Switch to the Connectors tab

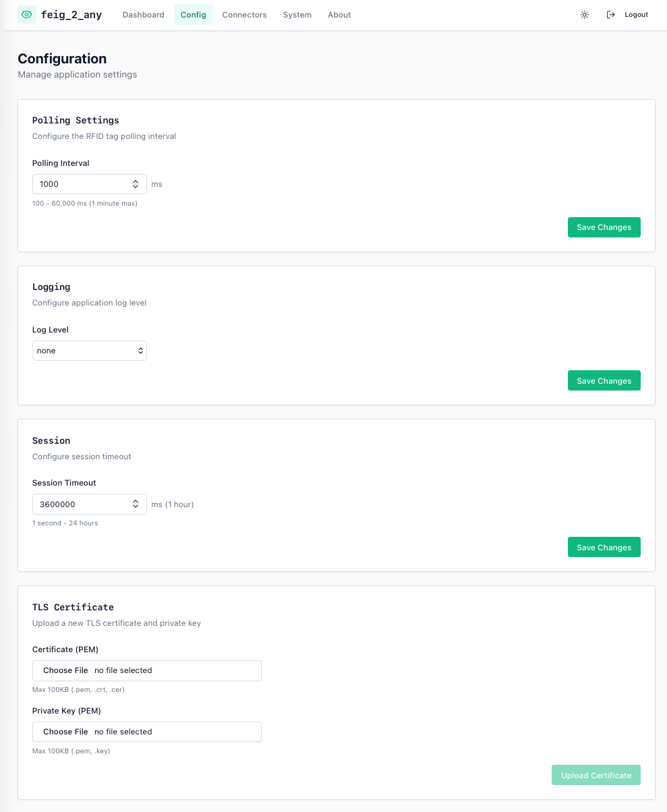(x=244, y=15)
